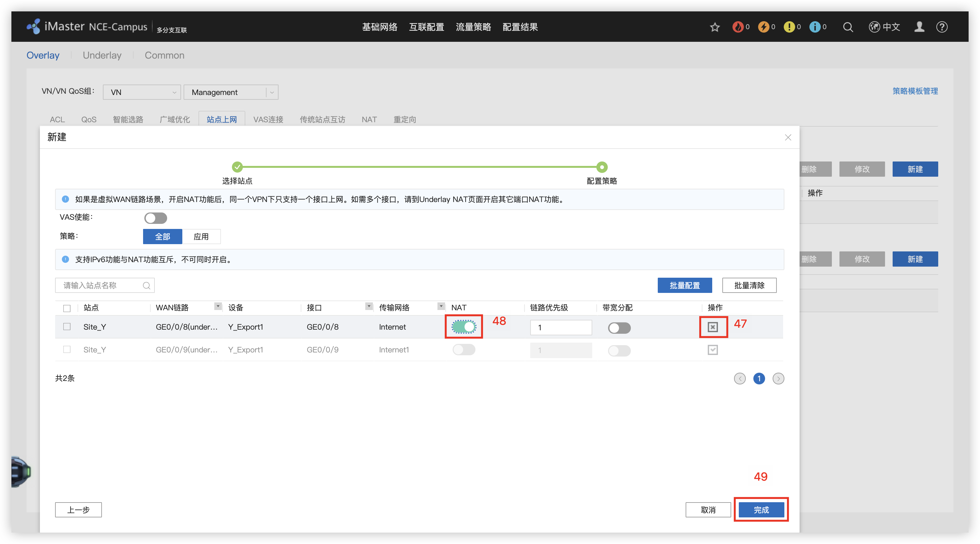Open the Management VN dropdown
This screenshot has height=544, width=980.
[x=230, y=92]
